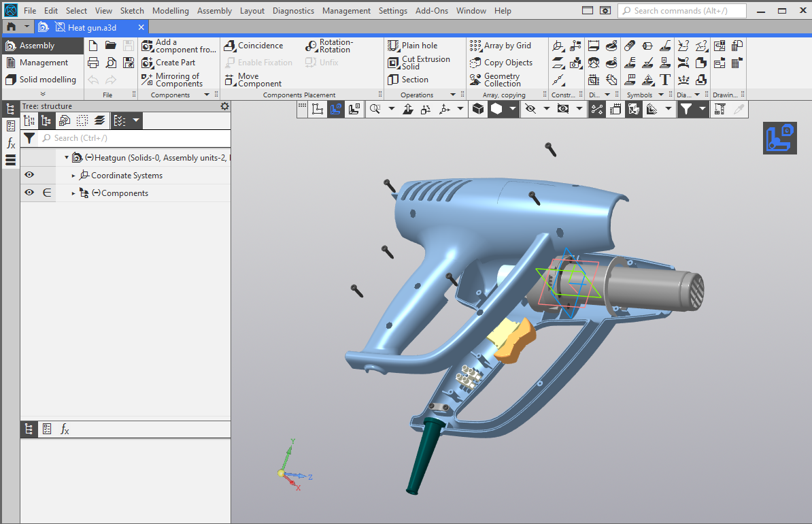Expand the Components tree node
812x524 pixels.
pyautogui.click(x=73, y=193)
